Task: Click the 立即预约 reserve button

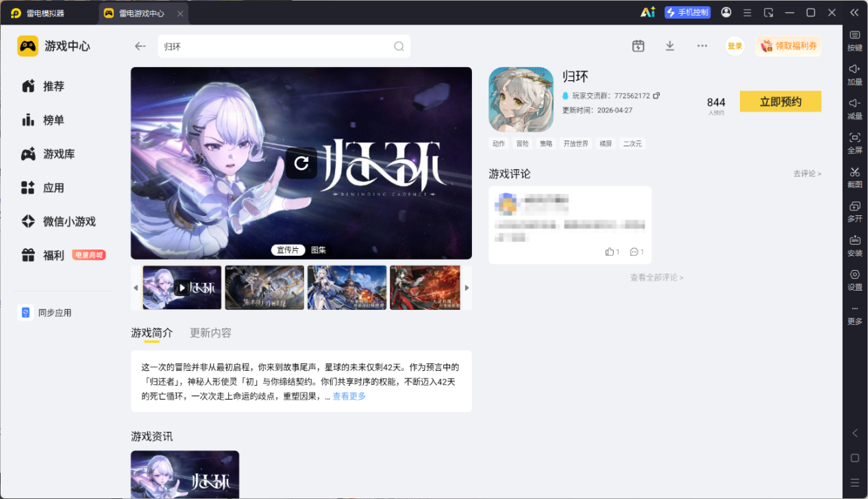Action: click(x=780, y=101)
